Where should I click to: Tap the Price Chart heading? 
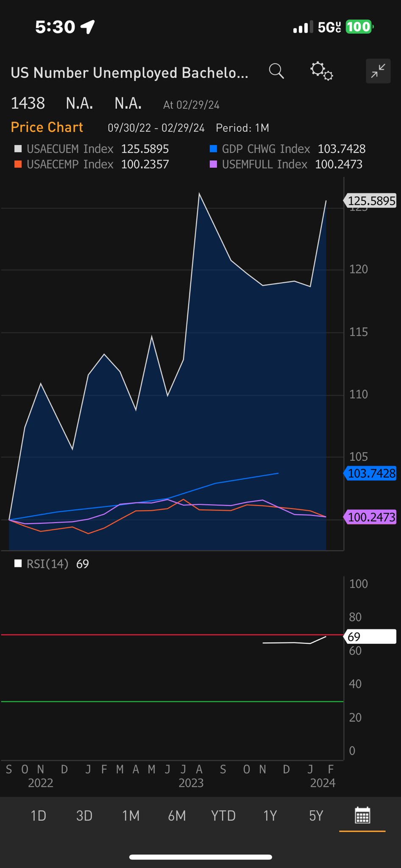click(47, 127)
